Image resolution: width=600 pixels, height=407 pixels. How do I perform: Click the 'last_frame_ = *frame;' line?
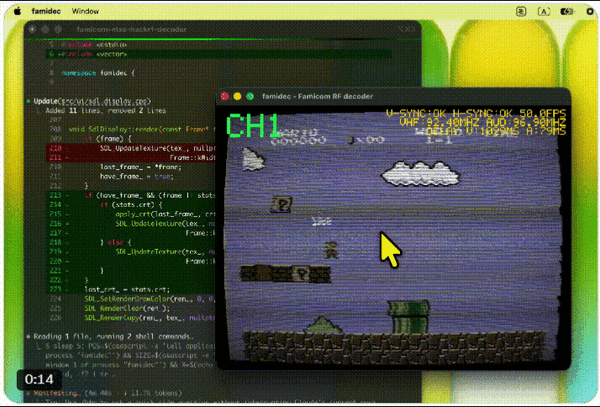[x=140, y=167]
